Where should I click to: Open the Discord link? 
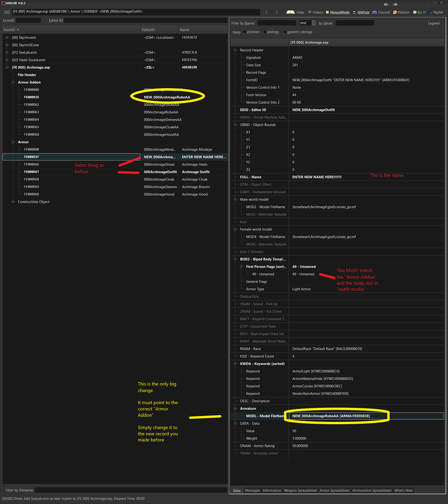tap(381, 12)
